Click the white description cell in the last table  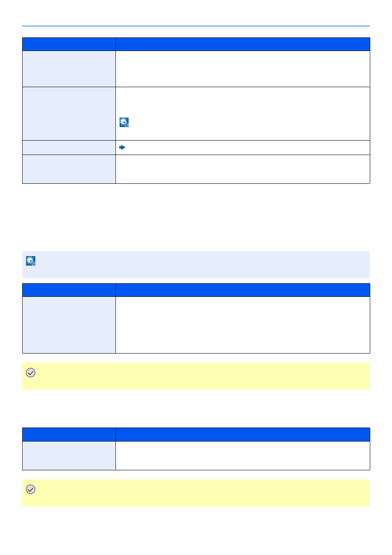coord(243,456)
